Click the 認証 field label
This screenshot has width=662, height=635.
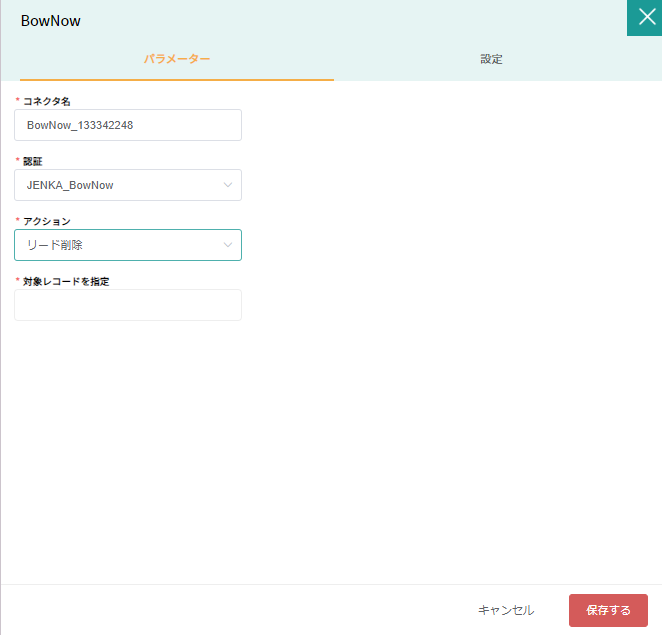pyautogui.click(x=33, y=161)
